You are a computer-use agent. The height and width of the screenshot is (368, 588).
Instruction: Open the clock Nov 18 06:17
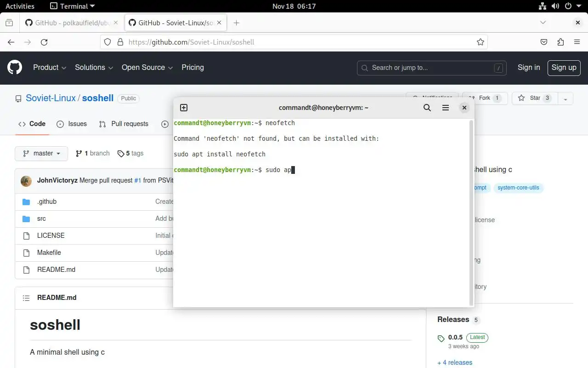294,6
